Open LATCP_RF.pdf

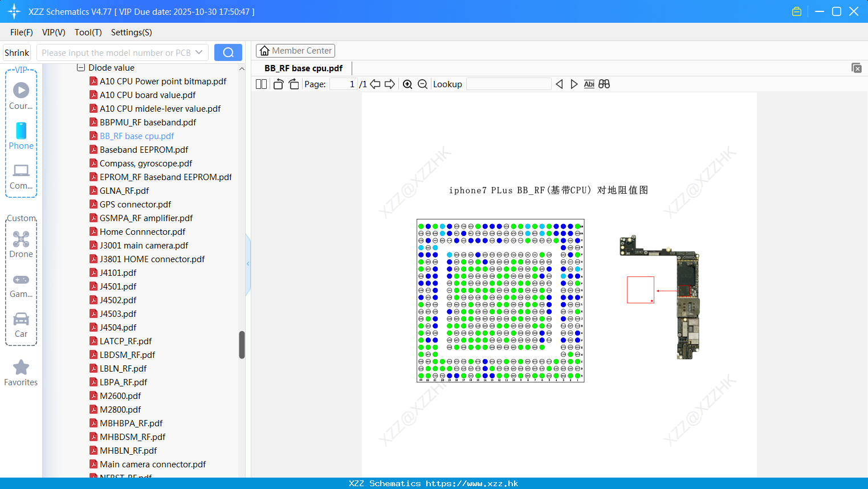coord(125,341)
